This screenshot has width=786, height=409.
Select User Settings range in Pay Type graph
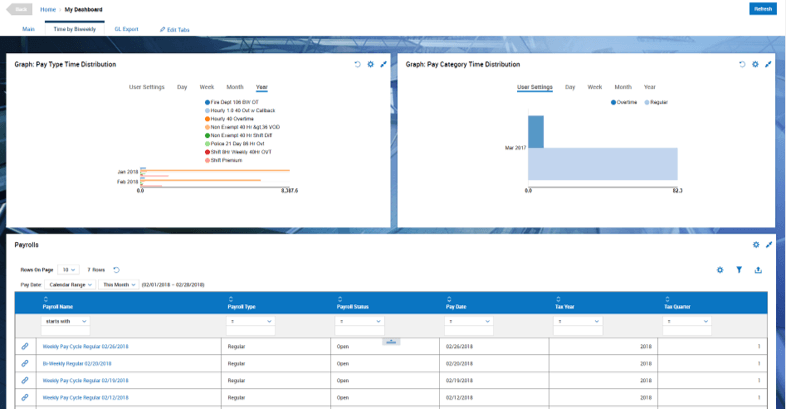click(147, 87)
